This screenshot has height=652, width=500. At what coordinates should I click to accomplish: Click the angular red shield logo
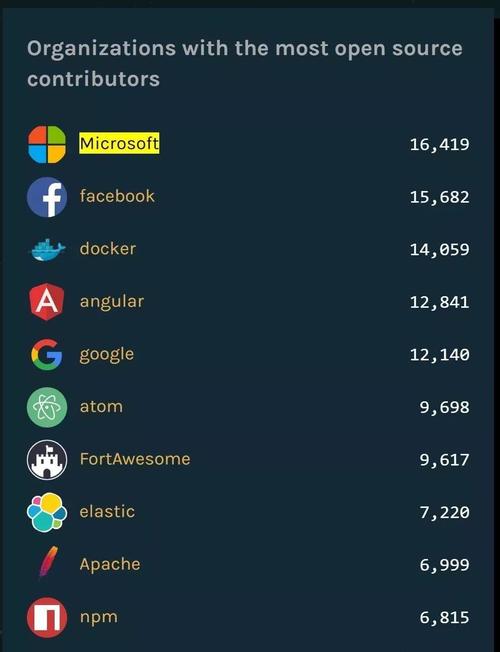click(47, 302)
